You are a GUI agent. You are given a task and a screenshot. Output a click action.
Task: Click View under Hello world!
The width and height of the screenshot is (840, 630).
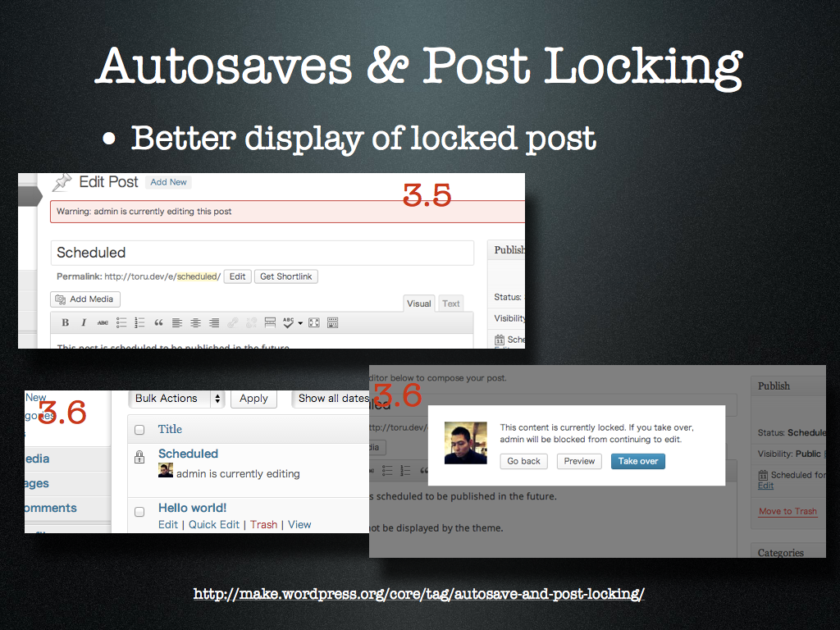click(x=299, y=524)
